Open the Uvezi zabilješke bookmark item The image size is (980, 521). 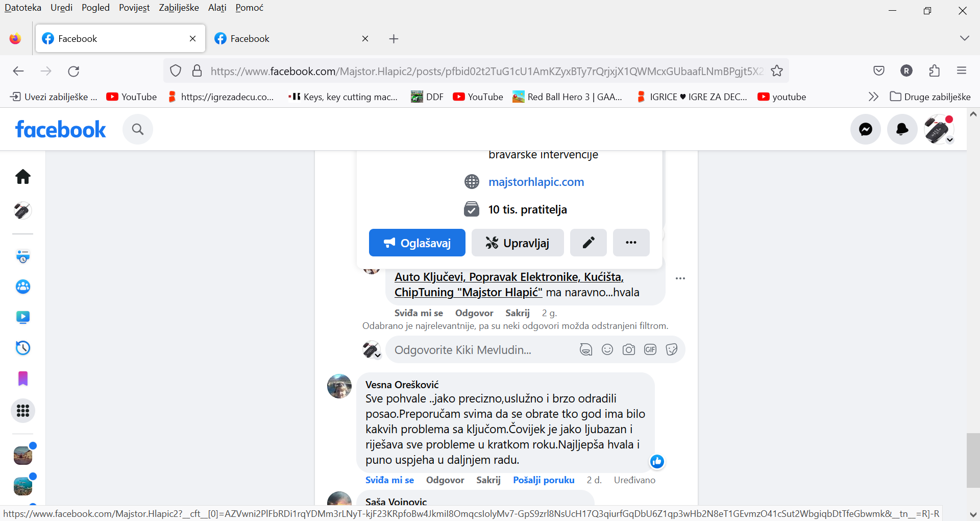pyautogui.click(x=54, y=97)
